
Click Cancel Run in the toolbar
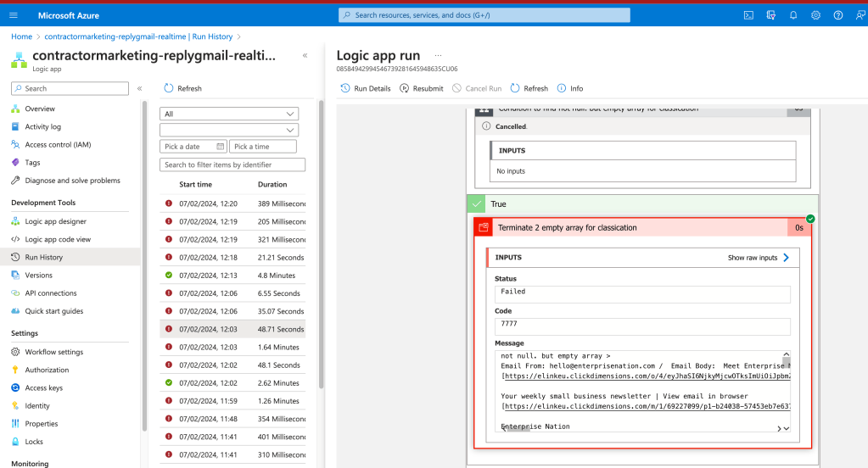477,88
